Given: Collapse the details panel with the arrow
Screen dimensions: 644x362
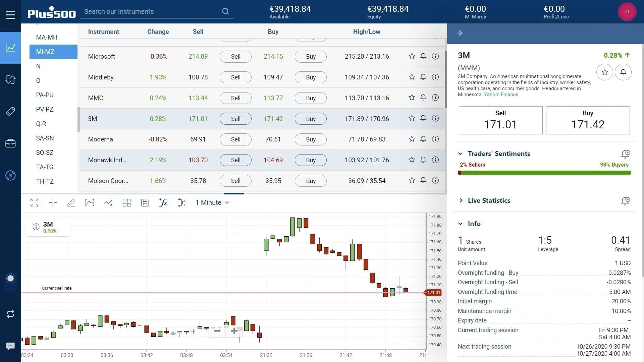Looking at the screenshot, I should tap(460, 33).
